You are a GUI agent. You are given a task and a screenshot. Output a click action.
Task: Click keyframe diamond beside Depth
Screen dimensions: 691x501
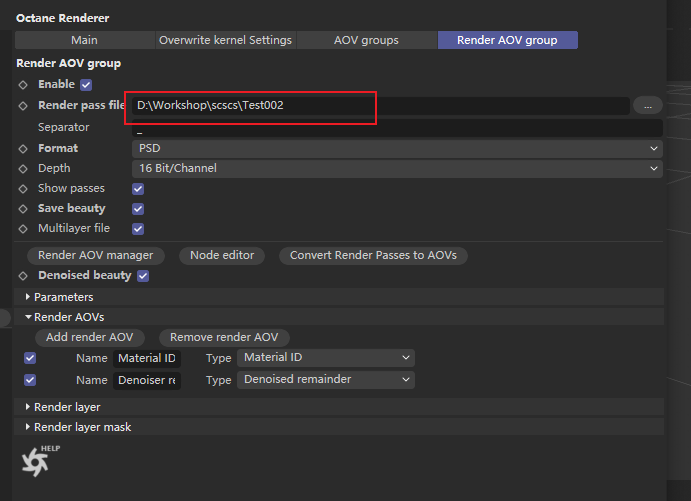pyautogui.click(x=23, y=169)
